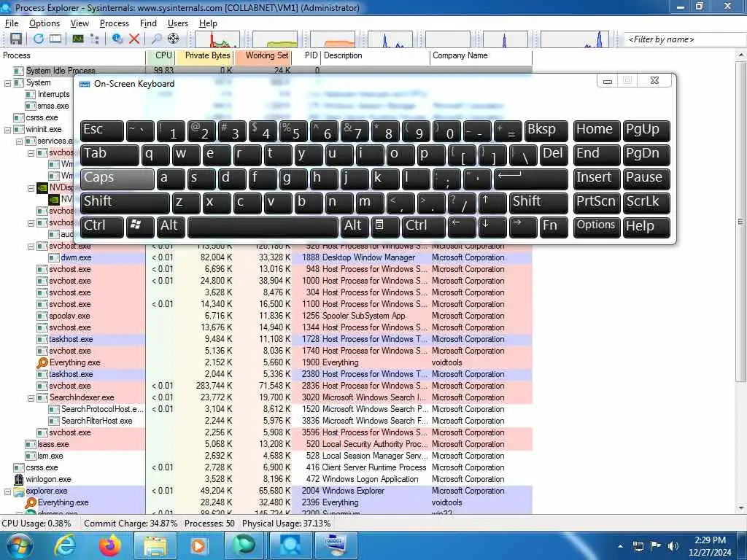
Task: Open the File menu
Action: 12,23
